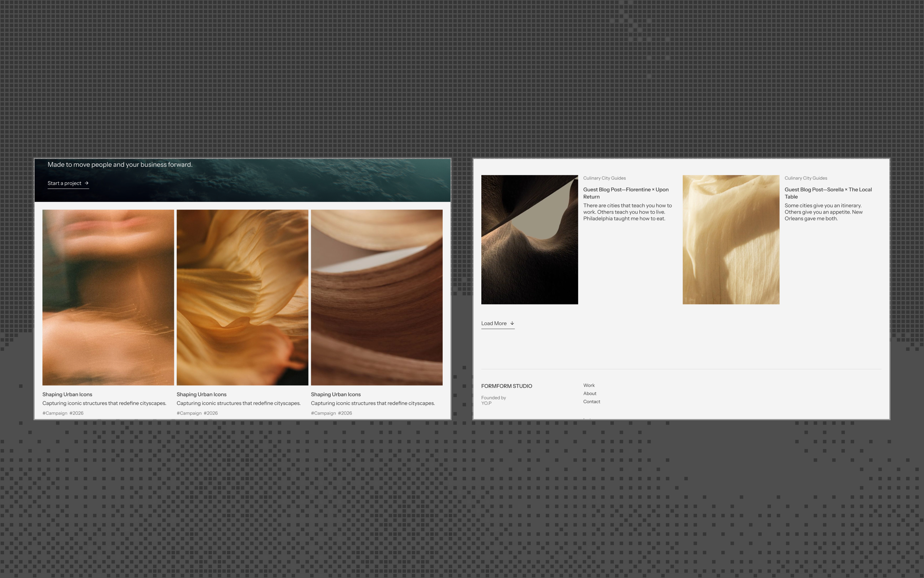Click caption text under the wood grain card
Image resolution: width=924 pixels, height=578 pixels.
[373, 403]
